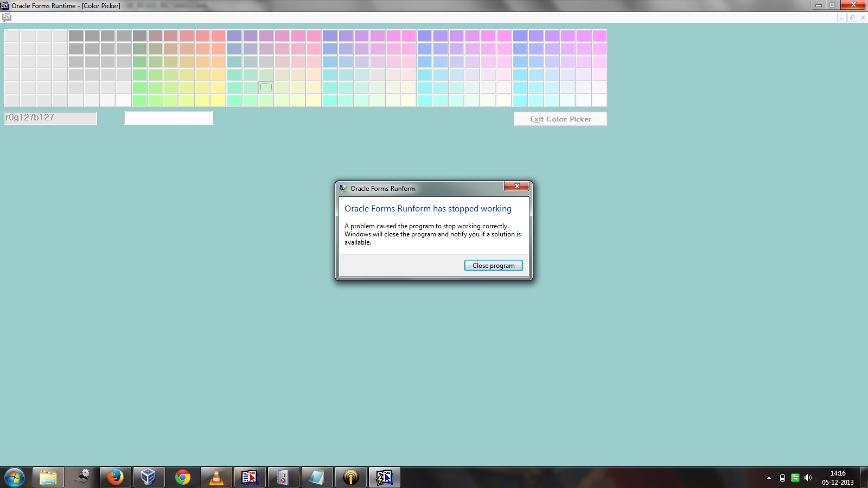Click the empty white text field
868x488 pixels.
pos(169,118)
